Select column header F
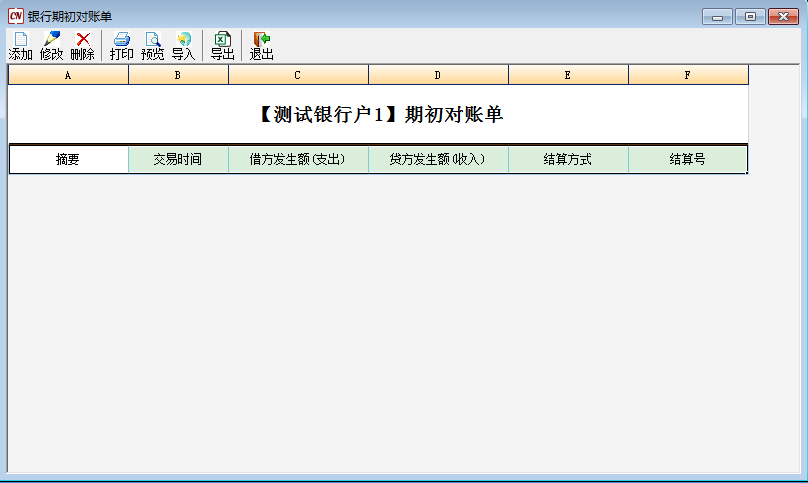This screenshot has height=483, width=808. [687, 75]
